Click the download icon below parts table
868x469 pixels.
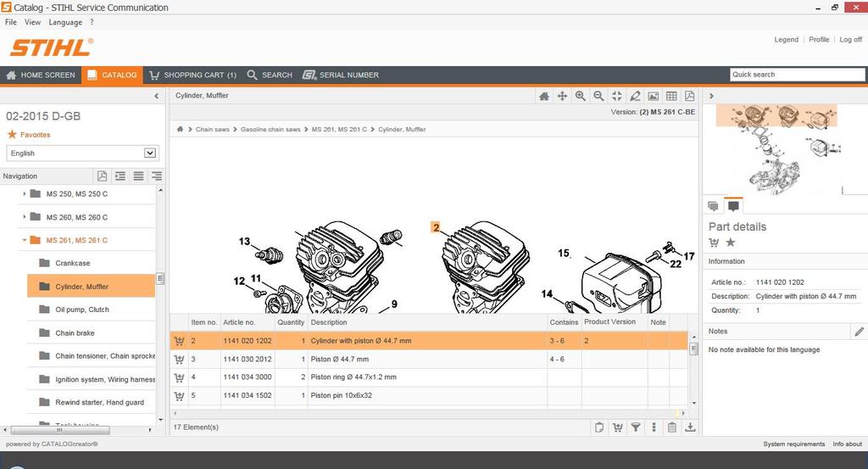click(x=690, y=427)
